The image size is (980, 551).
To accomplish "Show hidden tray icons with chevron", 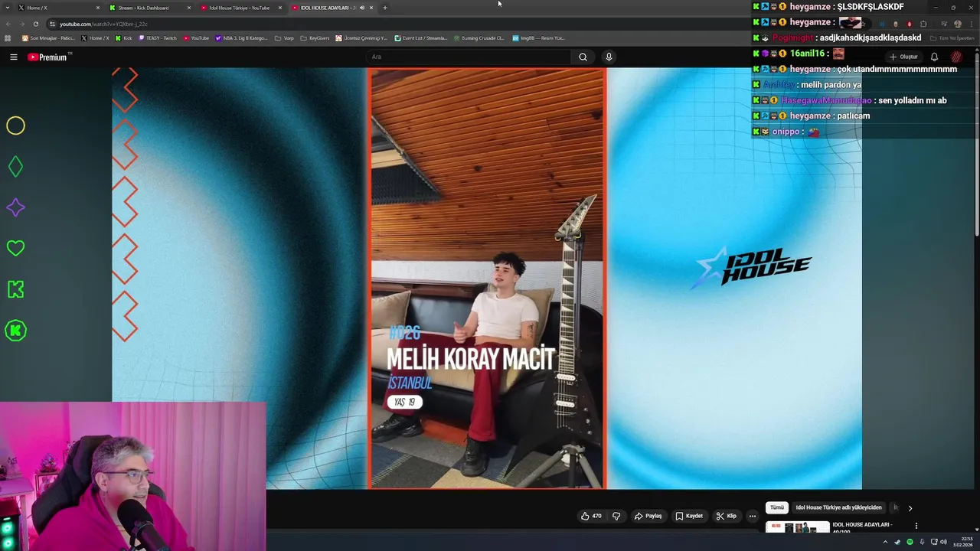I will pyautogui.click(x=885, y=542).
